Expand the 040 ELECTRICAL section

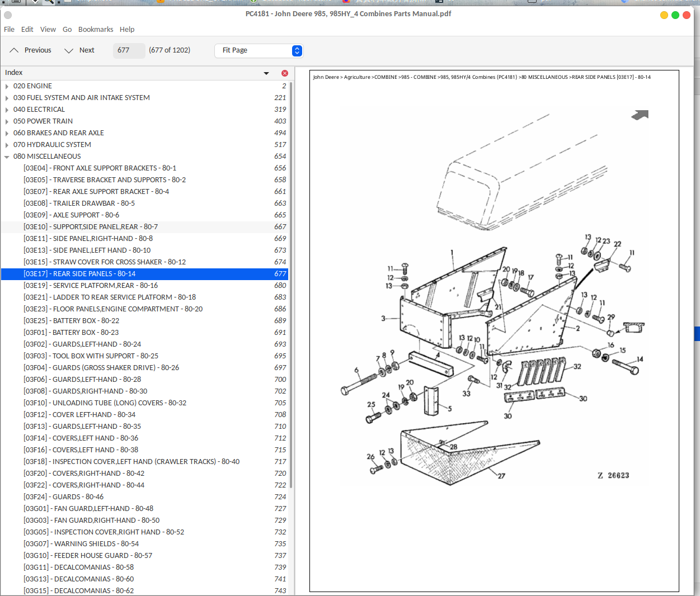tap(7, 110)
